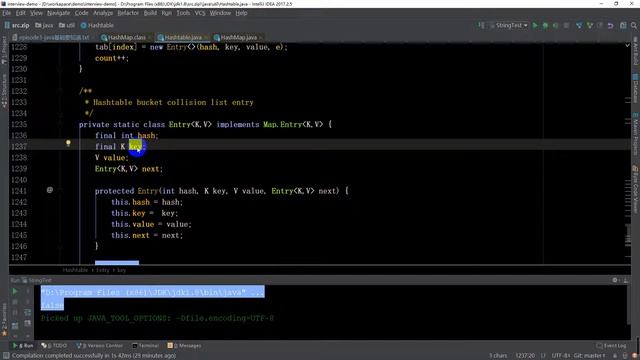Viewport: 640px width, 360px height.
Task: Open the Database tool window stripe
Action: coord(636,88)
